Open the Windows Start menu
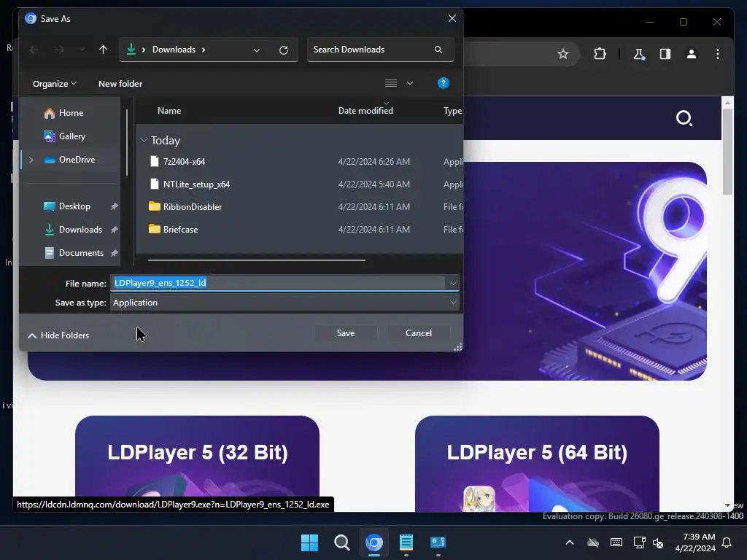 tap(309, 542)
